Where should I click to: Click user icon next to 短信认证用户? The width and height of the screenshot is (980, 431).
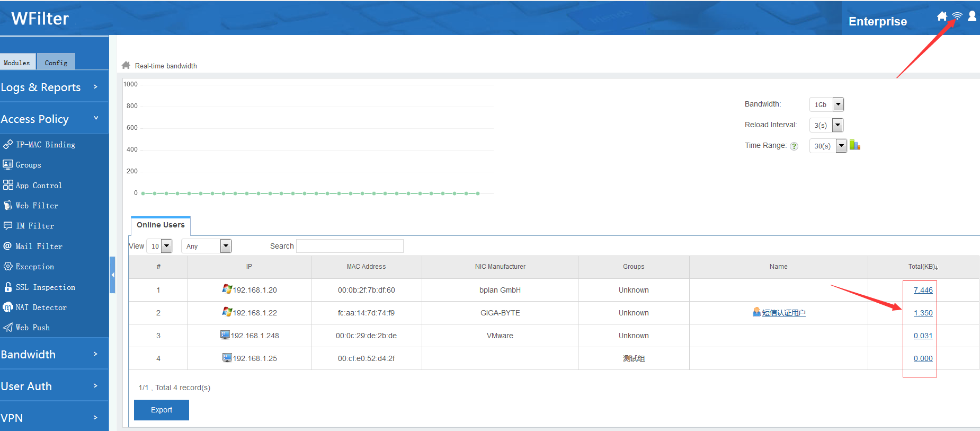(x=756, y=312)
